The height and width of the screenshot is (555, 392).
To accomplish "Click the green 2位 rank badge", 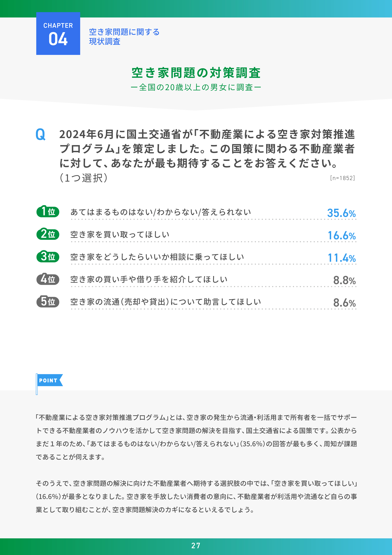I will [48, 234].
